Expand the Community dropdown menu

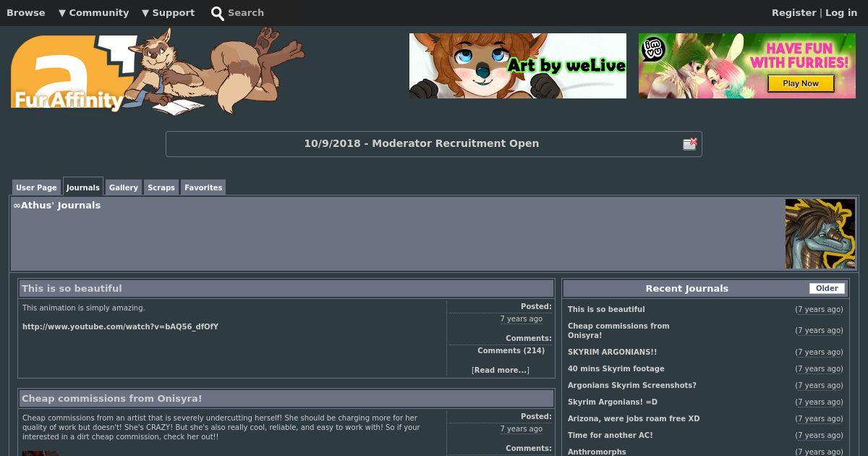(94, 13)
